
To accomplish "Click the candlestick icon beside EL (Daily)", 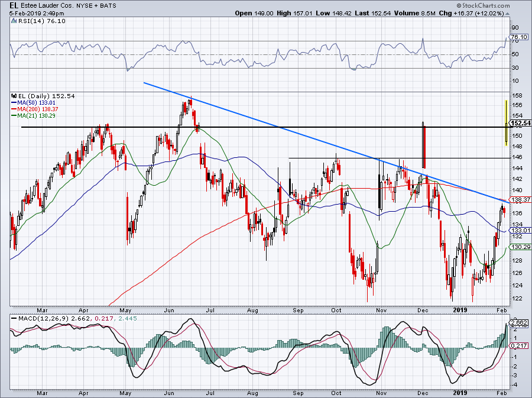I will (x=14, y=96).
